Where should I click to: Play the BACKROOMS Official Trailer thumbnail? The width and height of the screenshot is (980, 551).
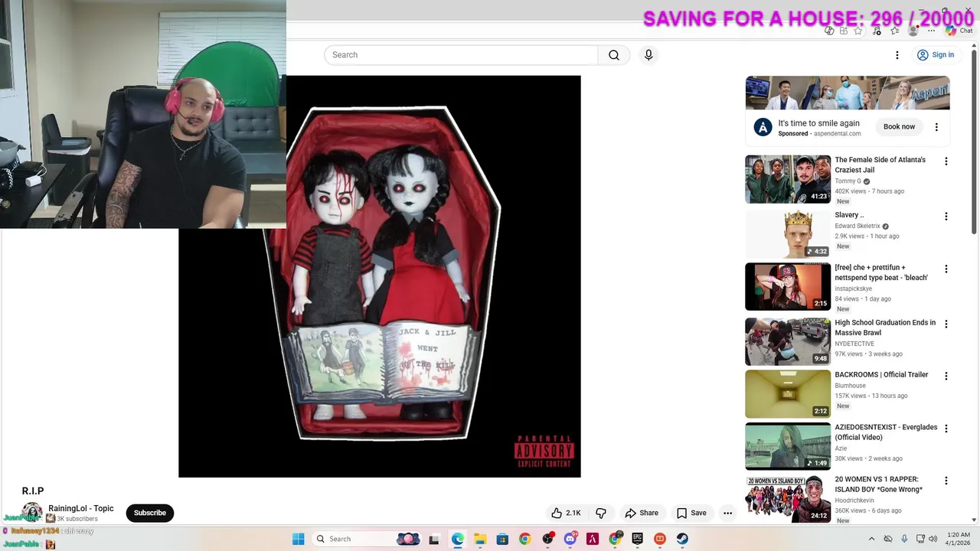[x=788, y=394]
